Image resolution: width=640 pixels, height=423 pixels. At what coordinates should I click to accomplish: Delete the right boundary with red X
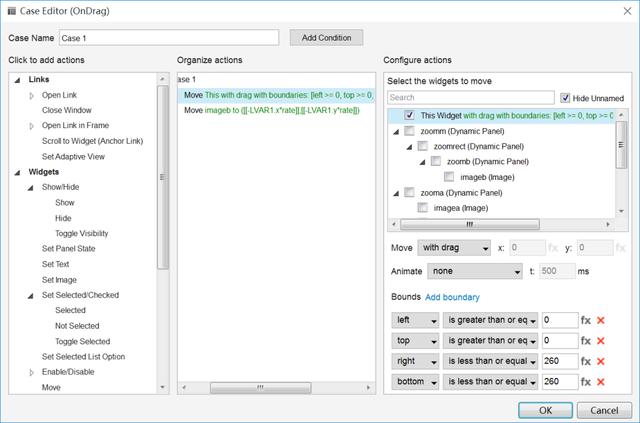coord(600,361)
